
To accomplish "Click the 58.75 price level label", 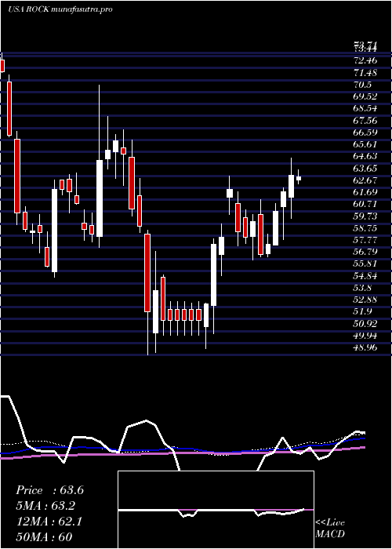I will click(365, 228).
